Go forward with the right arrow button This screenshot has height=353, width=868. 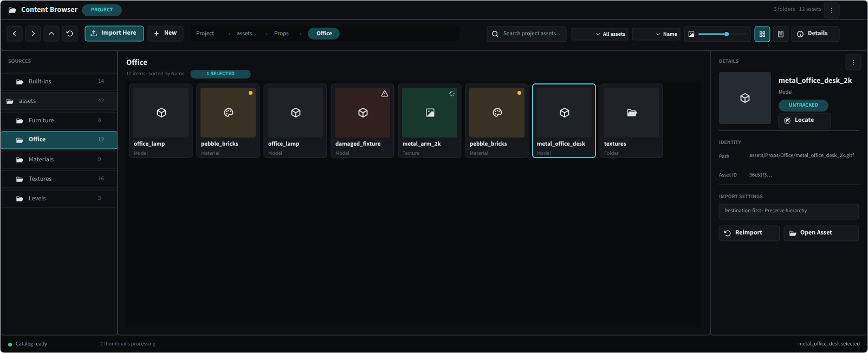(x=33, y=34)
